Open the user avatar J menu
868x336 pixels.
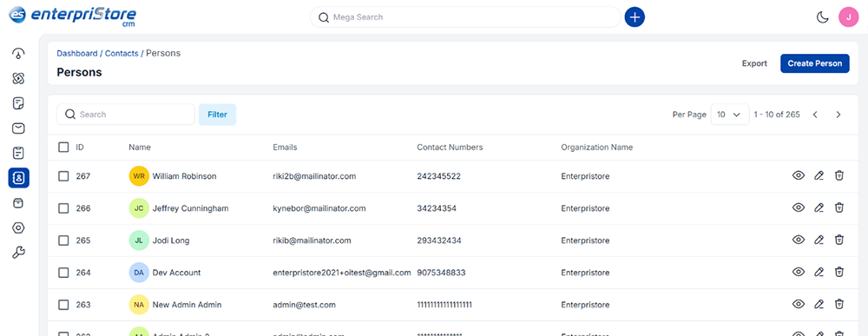click(x=848, y=17)
